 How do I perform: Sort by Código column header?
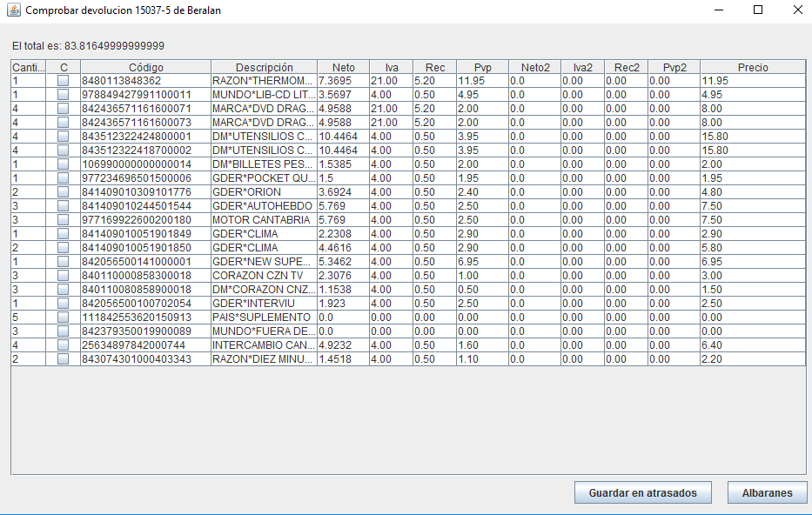coord(145,67)
